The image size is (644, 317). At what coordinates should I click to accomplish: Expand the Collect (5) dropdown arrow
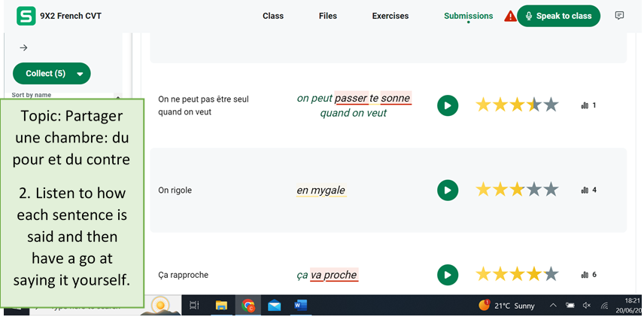point(80,74)
